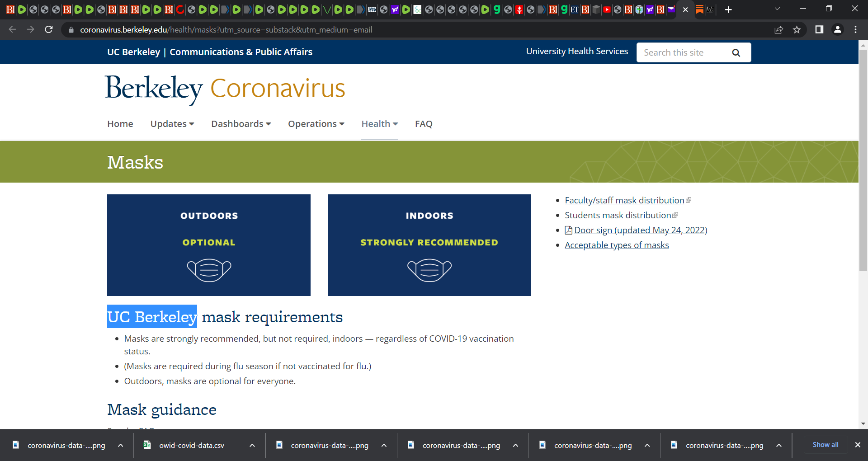
Task: Open the FAQ menu item
Action: coord(424,124)
